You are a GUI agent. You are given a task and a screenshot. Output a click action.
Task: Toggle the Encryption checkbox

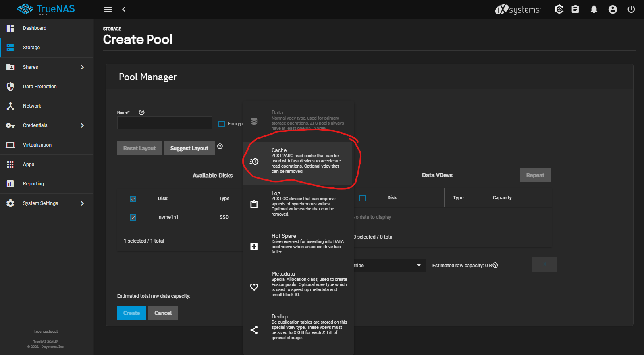tap(222, 124)
